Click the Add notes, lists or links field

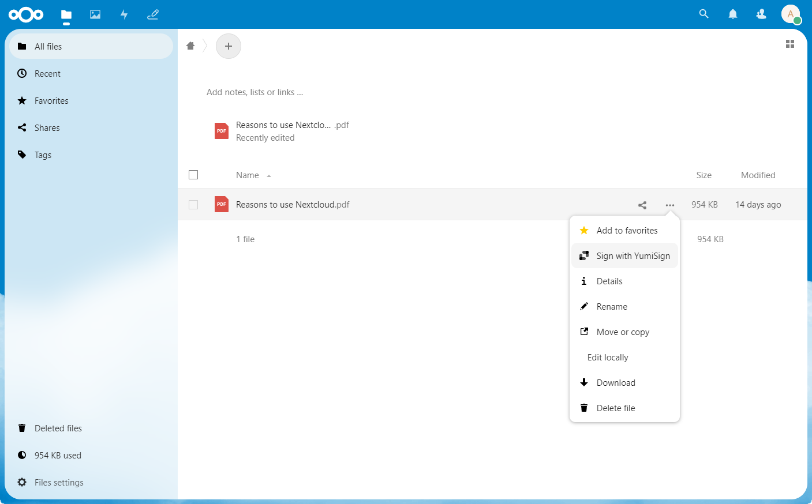point(255,92)
